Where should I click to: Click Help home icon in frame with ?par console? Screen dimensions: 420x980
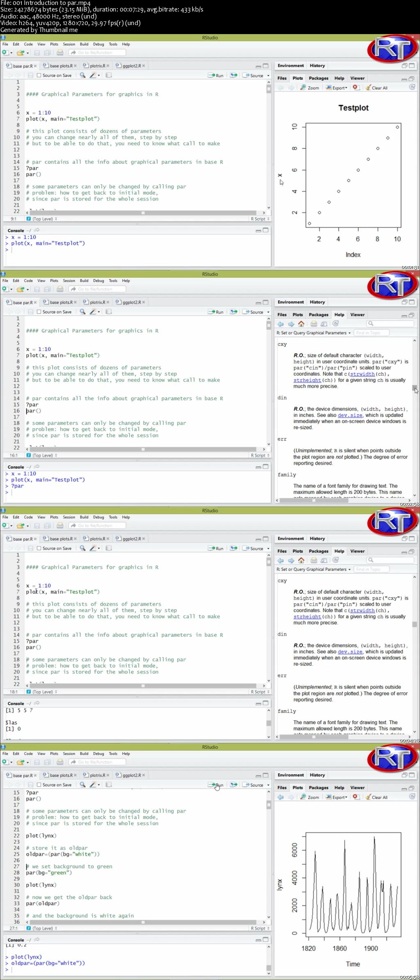[301, 324]
